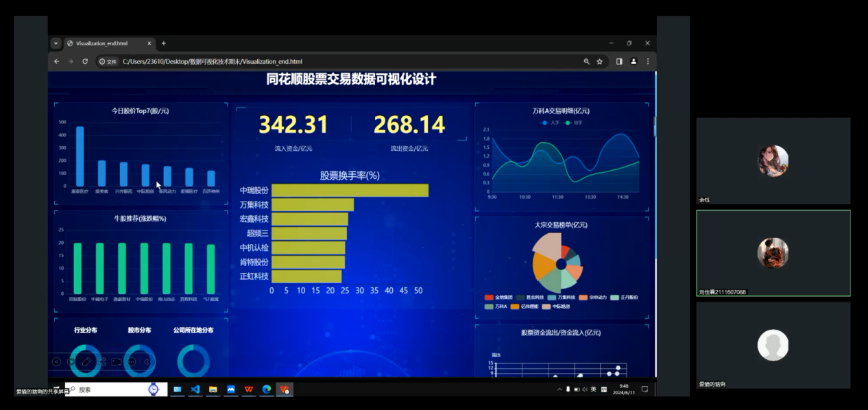The width and height of the screenshot is (868, 410).
Task: Click the tallest bar in the 今日股价Top7 chart
Action: click(x=80, y=156)
